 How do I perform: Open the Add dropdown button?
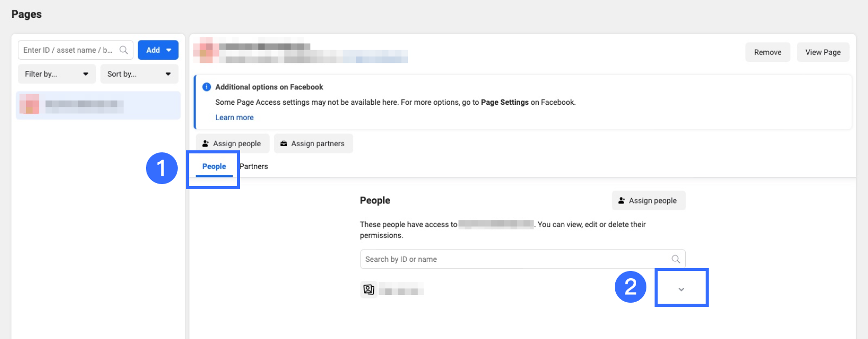pyautogui.click(x=158, y=50)
